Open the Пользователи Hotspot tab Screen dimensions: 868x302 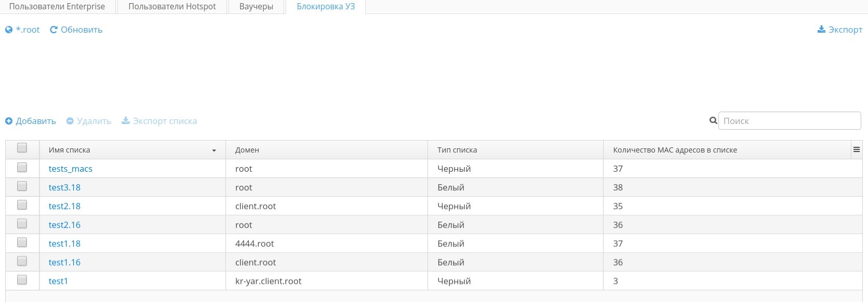tap(172, 7)
